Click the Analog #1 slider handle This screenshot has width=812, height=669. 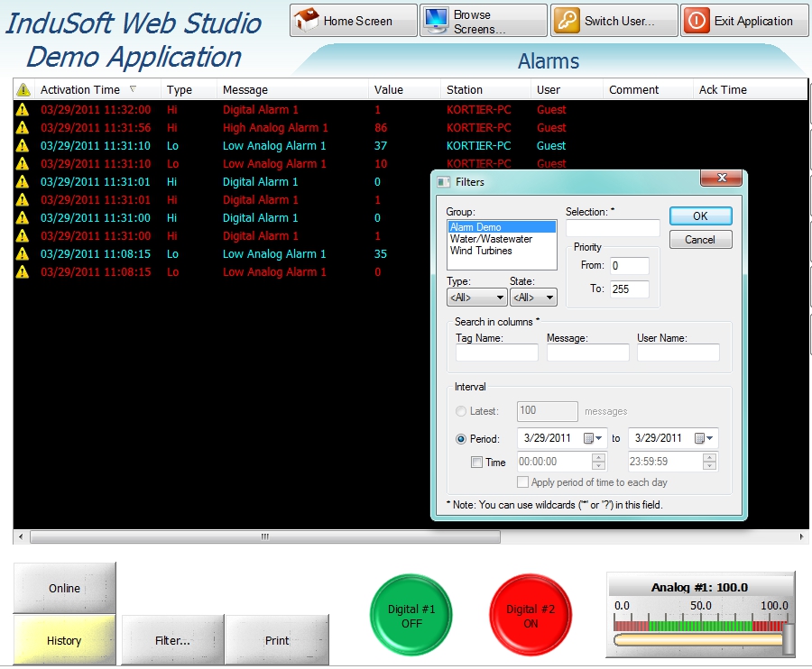coord(789,639)
